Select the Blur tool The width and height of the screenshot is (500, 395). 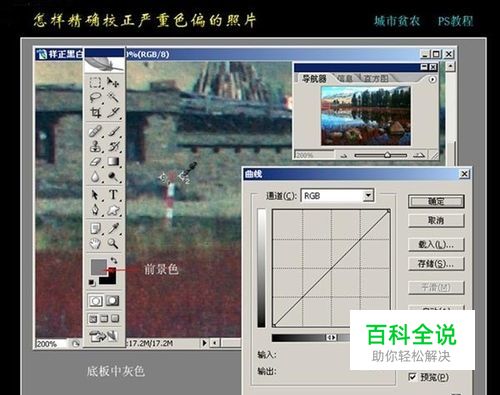pos(95,177)
